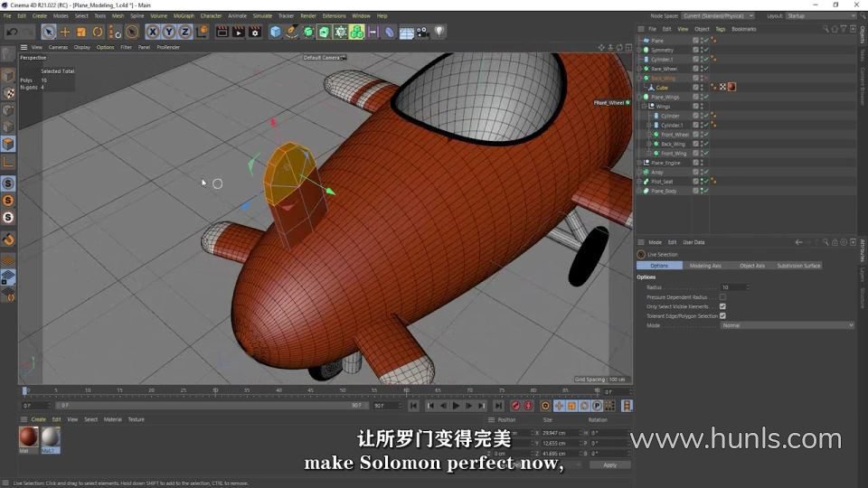Toggle the X axis lock
This screenshot has width=868, height=488.
pyautogui.click(x=152, y=33)
